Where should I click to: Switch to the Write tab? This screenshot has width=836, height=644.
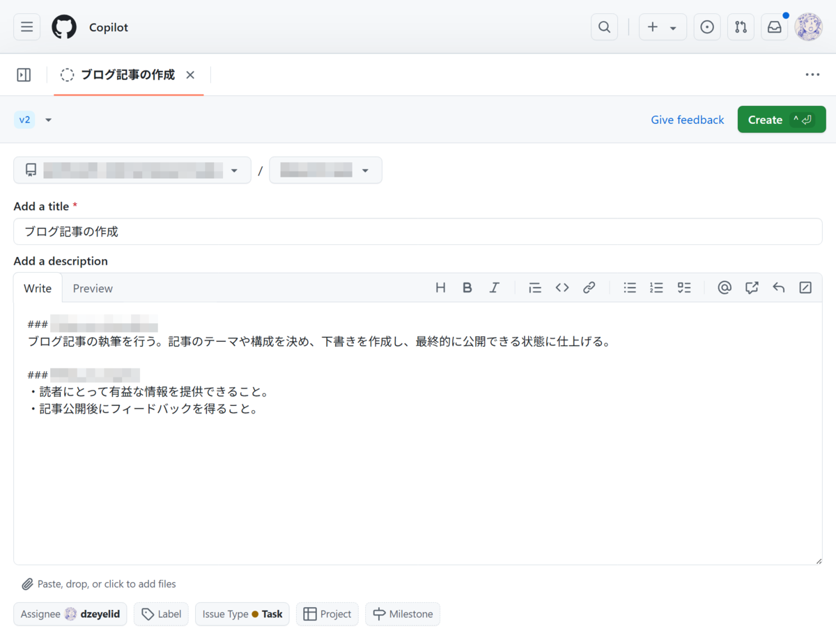38,288
